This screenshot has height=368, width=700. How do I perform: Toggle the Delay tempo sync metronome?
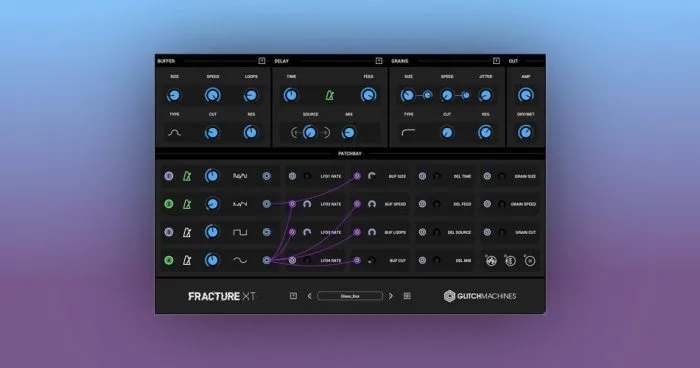point(329,95)
